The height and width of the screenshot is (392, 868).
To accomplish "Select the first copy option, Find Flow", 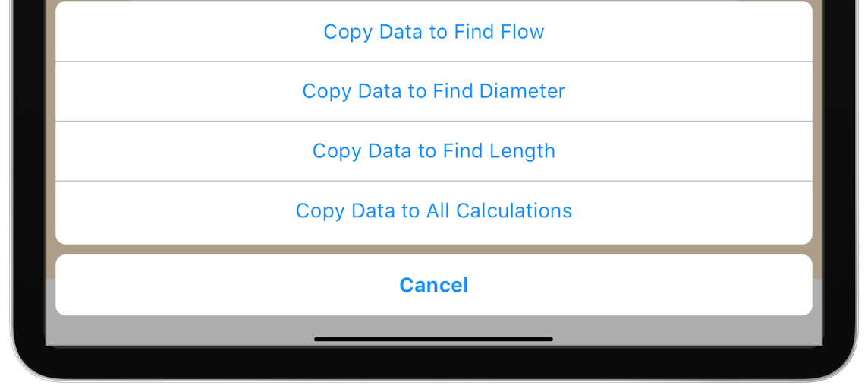I will [433, 31].
